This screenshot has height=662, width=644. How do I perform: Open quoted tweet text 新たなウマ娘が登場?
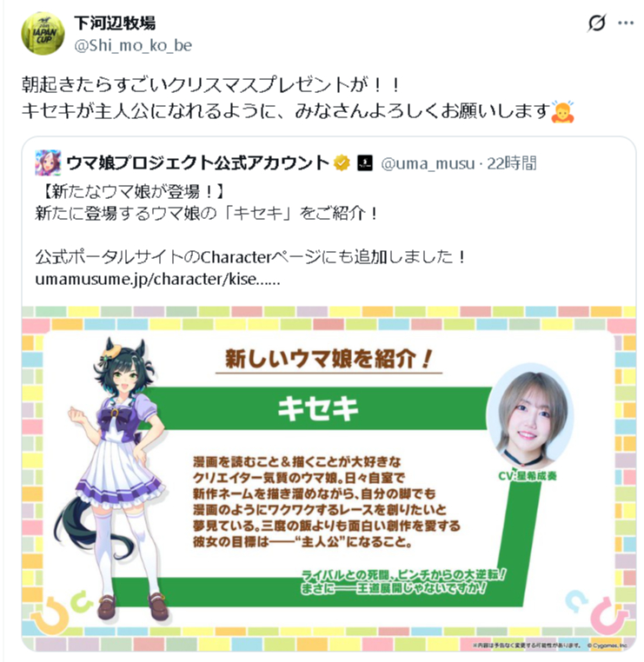[x=134, y=192]
